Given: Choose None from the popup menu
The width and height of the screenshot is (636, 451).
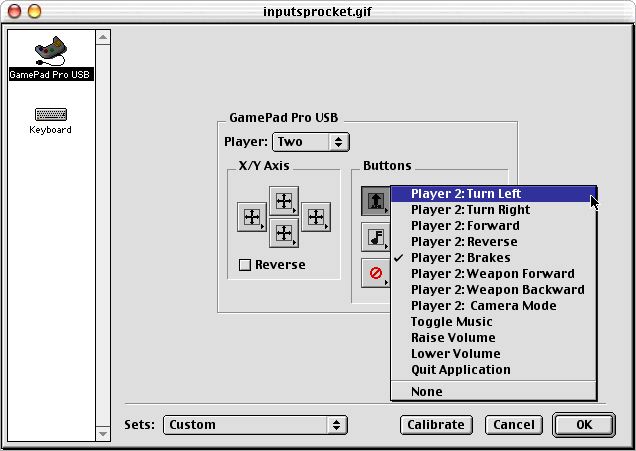Looking at the screenshot, I should click(x=493, y=392).
